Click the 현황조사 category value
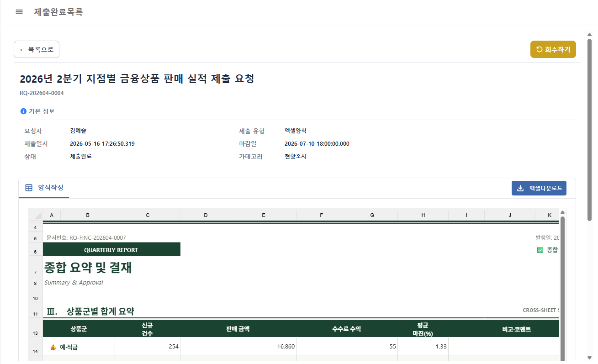Viewport: 598px width, 364px height. [x=296, y=156]
